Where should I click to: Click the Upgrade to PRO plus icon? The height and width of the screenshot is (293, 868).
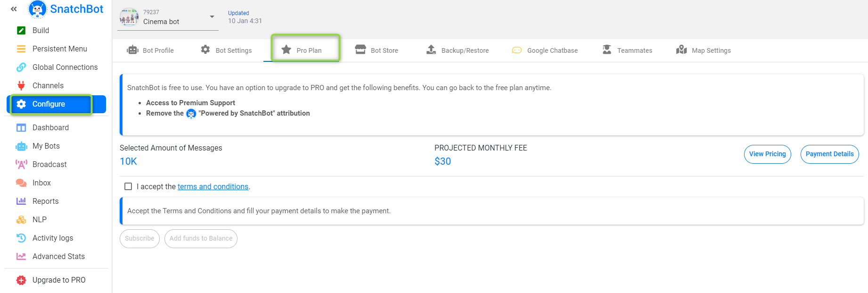click(21, 280)
